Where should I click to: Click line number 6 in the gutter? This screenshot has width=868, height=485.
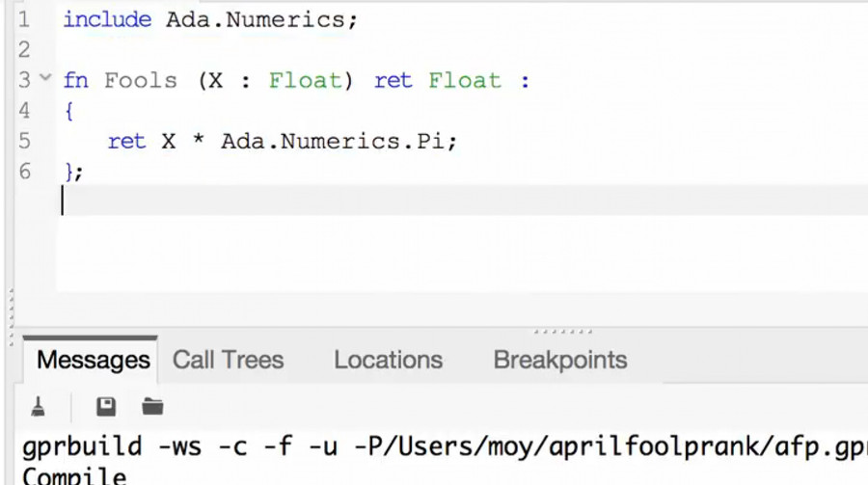click(x=24, y=171)
